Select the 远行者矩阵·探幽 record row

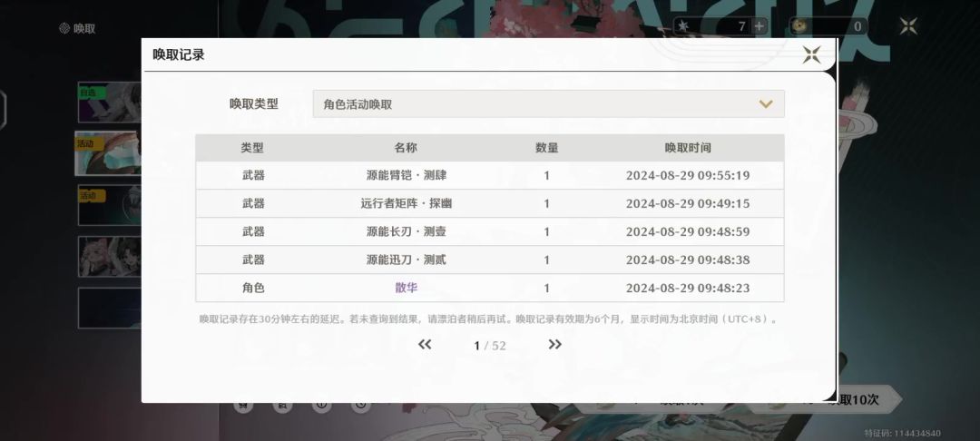[489, 203]
